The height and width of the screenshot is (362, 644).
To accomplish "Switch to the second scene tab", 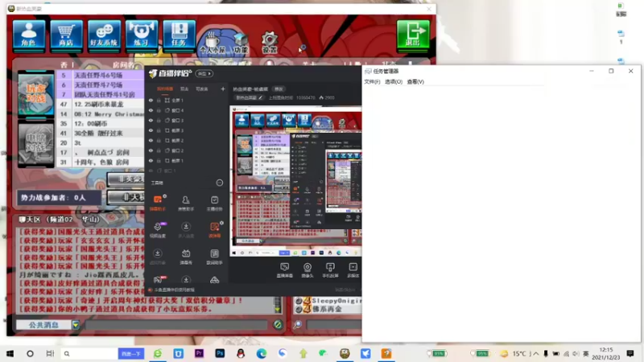I will tap(184, 88).
